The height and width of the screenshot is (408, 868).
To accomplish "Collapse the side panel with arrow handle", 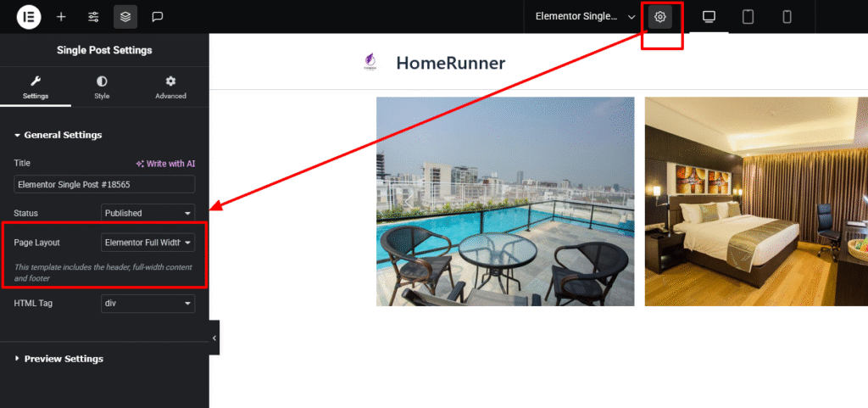I will click(x=214, y=338).
